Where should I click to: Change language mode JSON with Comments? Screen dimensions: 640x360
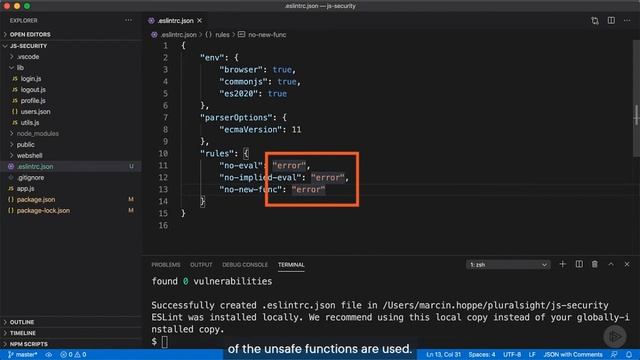(x=573, y=355)
